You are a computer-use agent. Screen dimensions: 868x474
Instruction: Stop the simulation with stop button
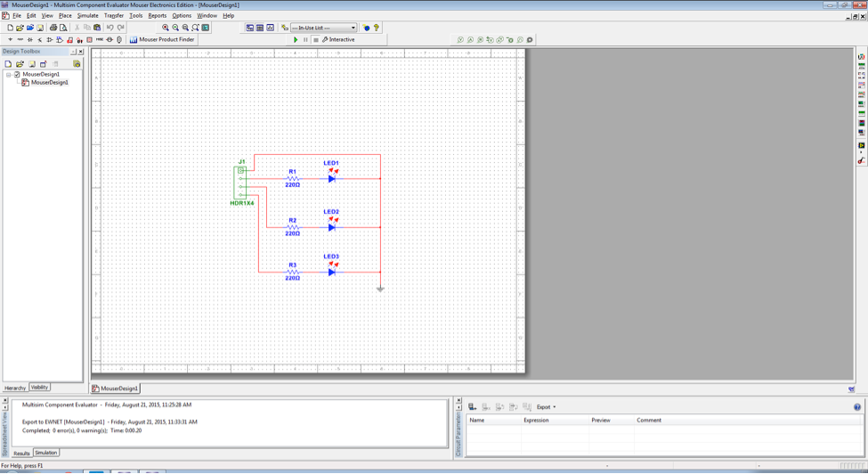coord(315,40)
